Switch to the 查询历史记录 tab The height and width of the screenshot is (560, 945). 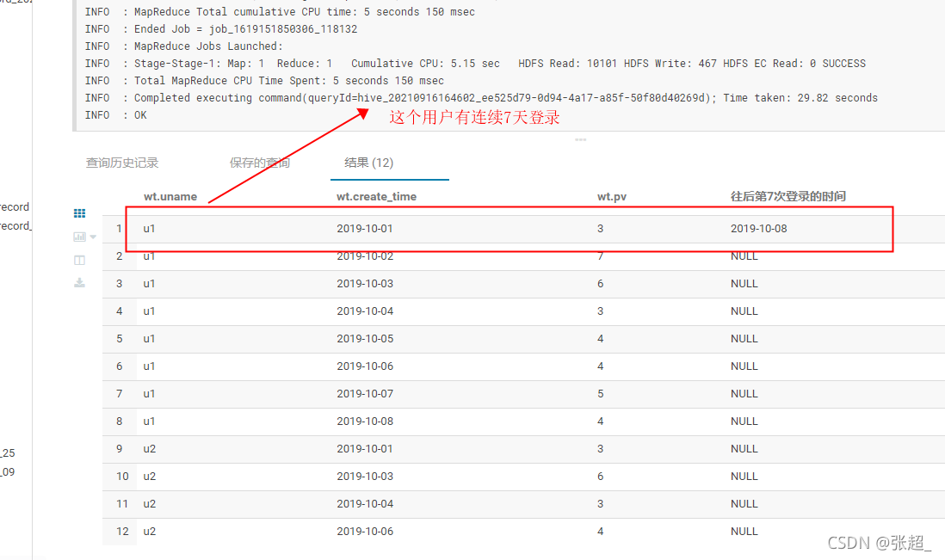pyautogui.click(x=121, y=163)
